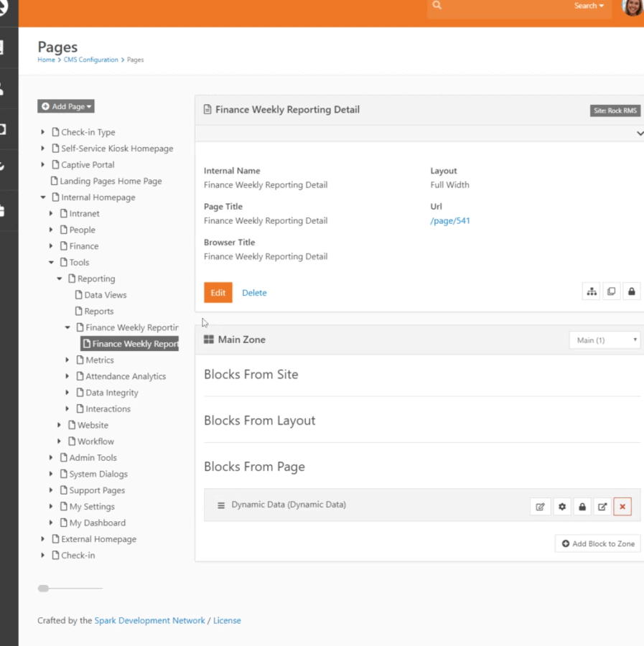This screenshot has width=644, height=646.
Task: Open the Main (1) zone dropdown
Action: point(605,340)
